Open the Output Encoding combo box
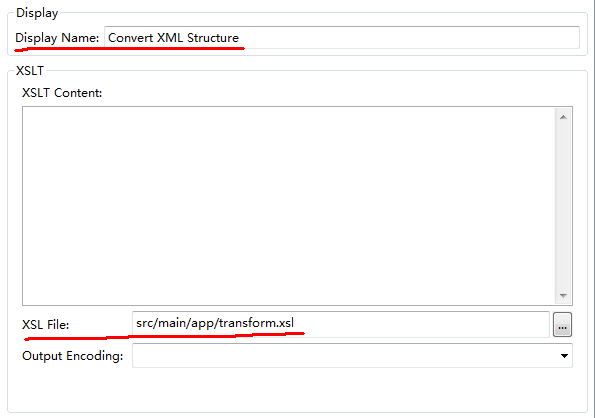The width and height of the screenshot is (595, 418). [x=352, y=356]
